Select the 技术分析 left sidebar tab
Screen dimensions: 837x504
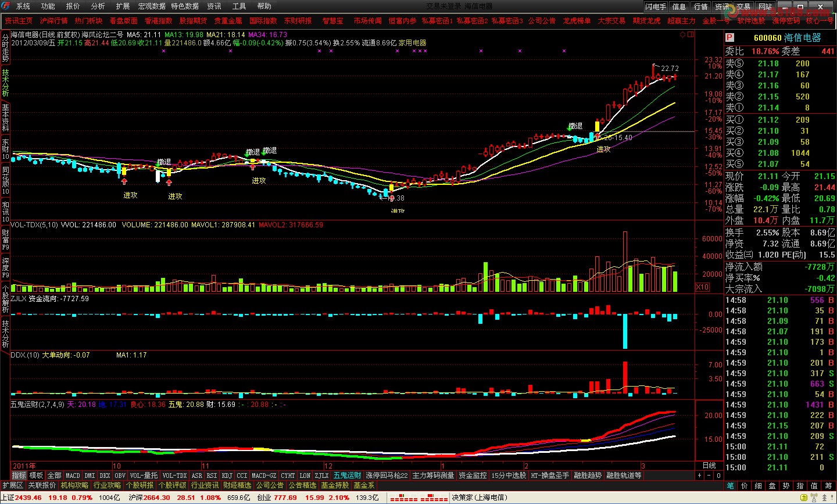[5, 84]
